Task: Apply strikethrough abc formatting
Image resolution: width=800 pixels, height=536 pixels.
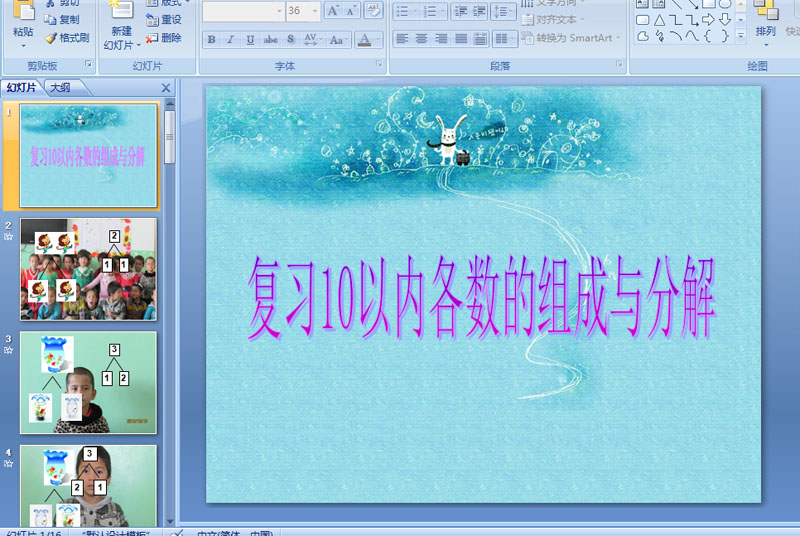Action: pyautogui.click(x=270, y=40)
